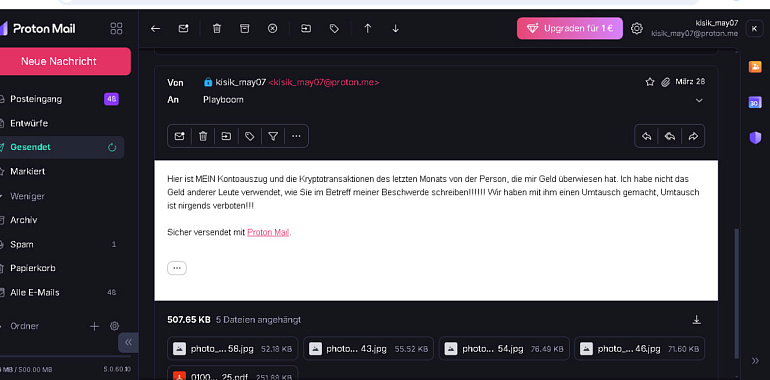Expand trimmed content with the ellipsis button in email body
The height and width of the screenshot is (380, 770).
[177, 268]
